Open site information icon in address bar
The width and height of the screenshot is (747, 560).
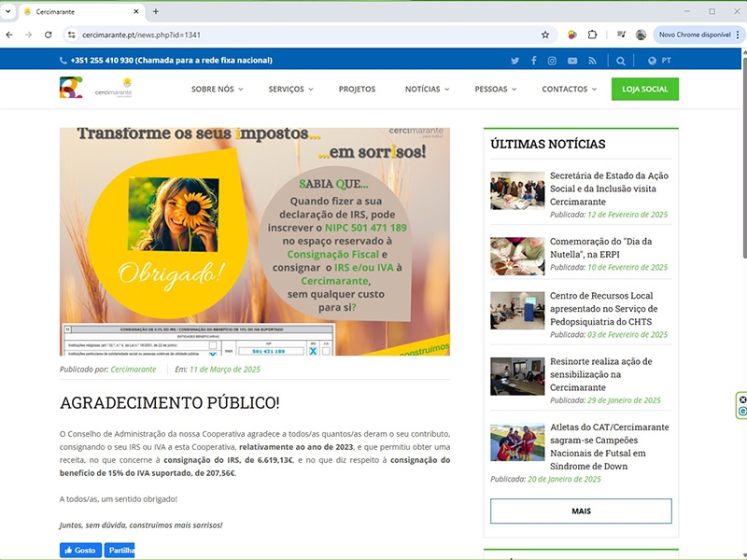click(72, 35)
